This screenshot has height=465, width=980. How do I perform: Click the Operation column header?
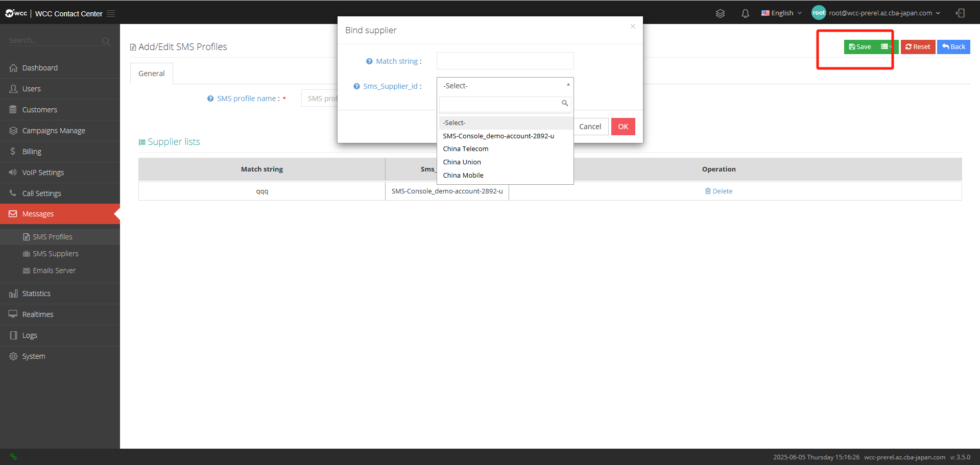pyautogui.click(x=719, y=169)
